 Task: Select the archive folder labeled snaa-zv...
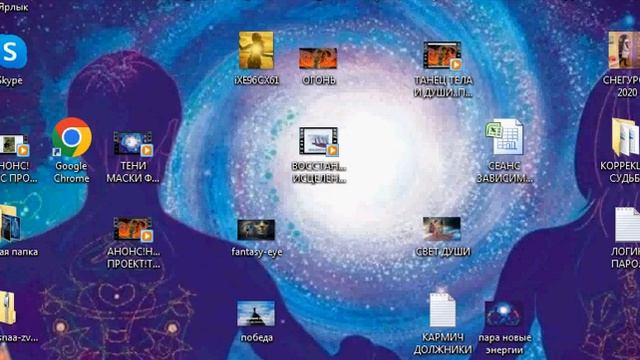point(8,308)
